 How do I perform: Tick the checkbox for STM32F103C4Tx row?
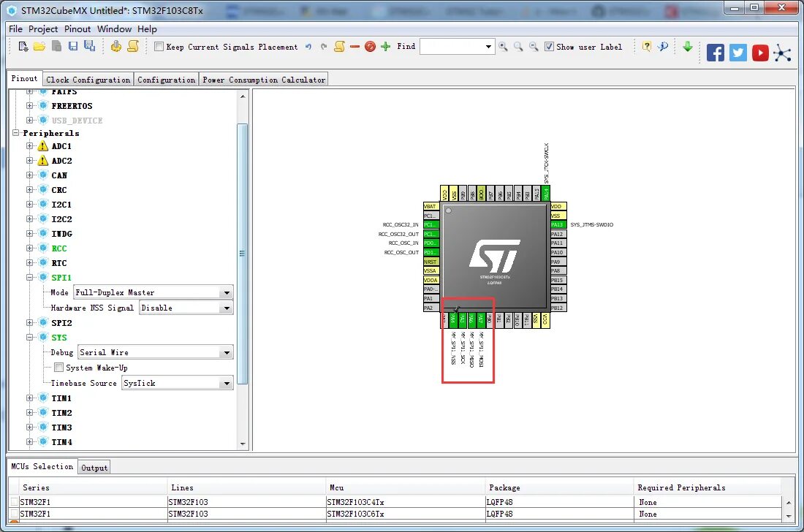tap(15, 502)
